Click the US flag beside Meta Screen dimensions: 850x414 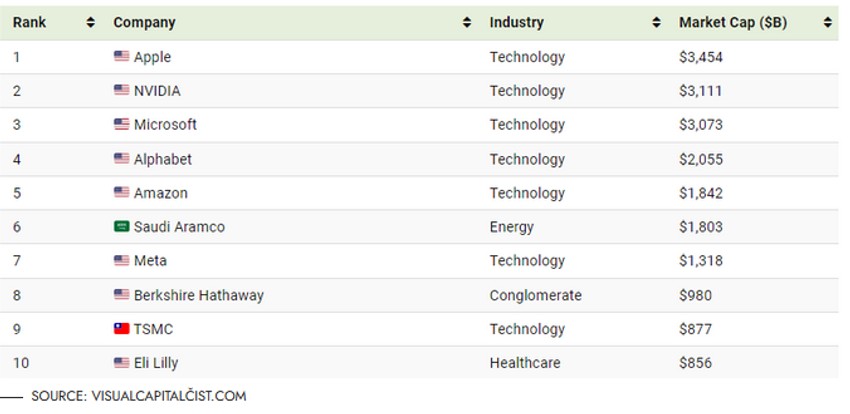121,261
